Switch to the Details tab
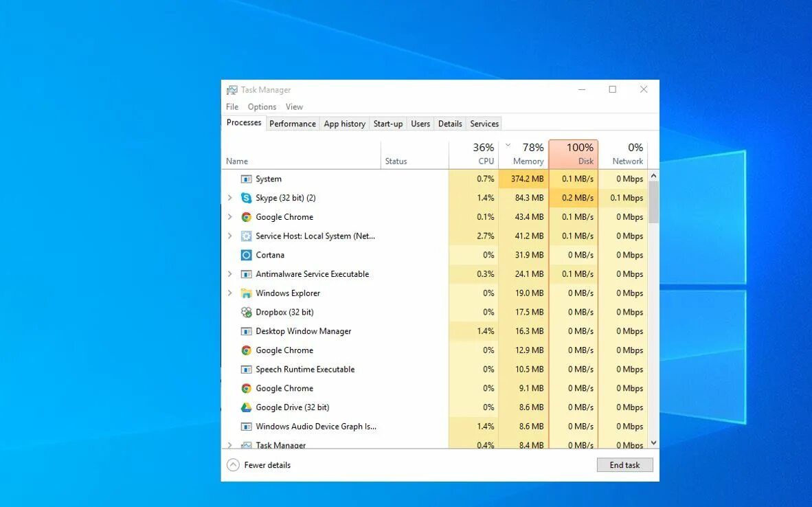 450,124
